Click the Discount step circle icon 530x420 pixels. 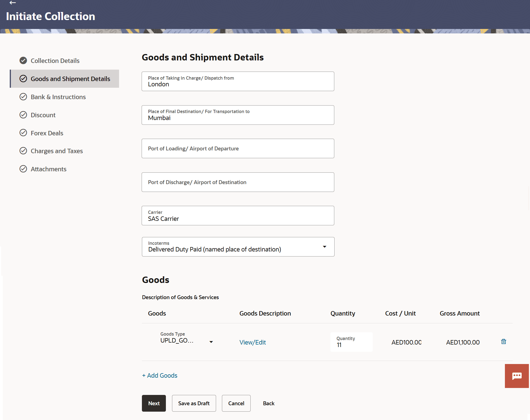pos(23,115)
